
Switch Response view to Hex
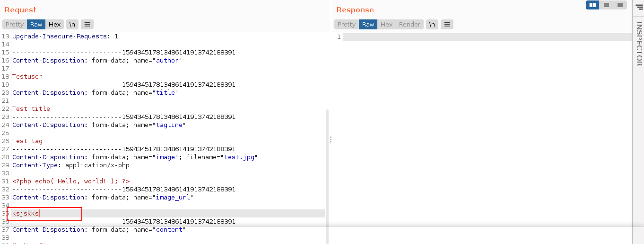click(386, 25)
